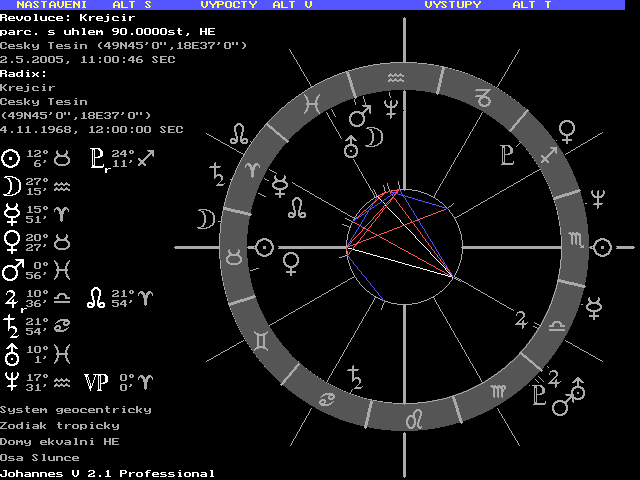
Task: Click the Venus symbol inside the chart wheel
Action: (x=291, y=264)
